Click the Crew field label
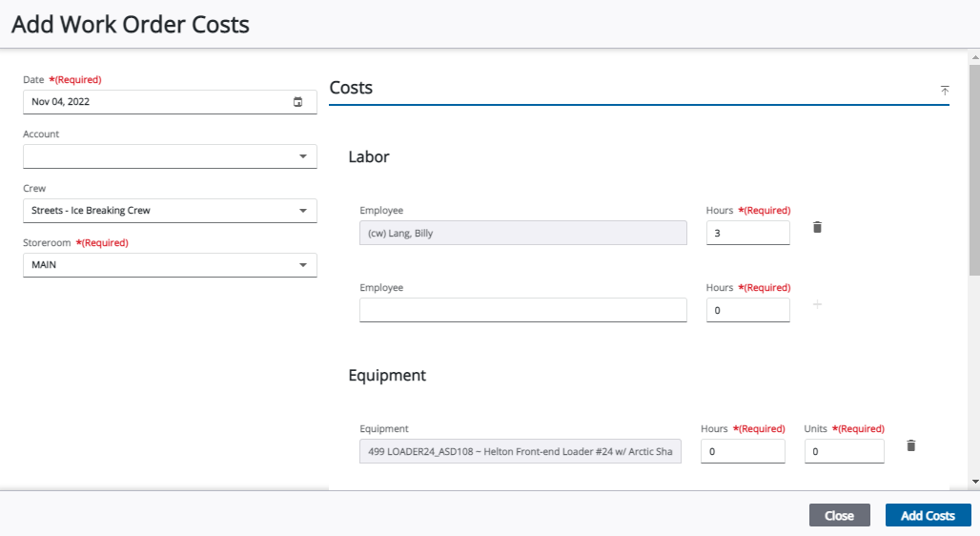Screen dimensions: 980x536 pyautogui.click(x=34, y=188)
